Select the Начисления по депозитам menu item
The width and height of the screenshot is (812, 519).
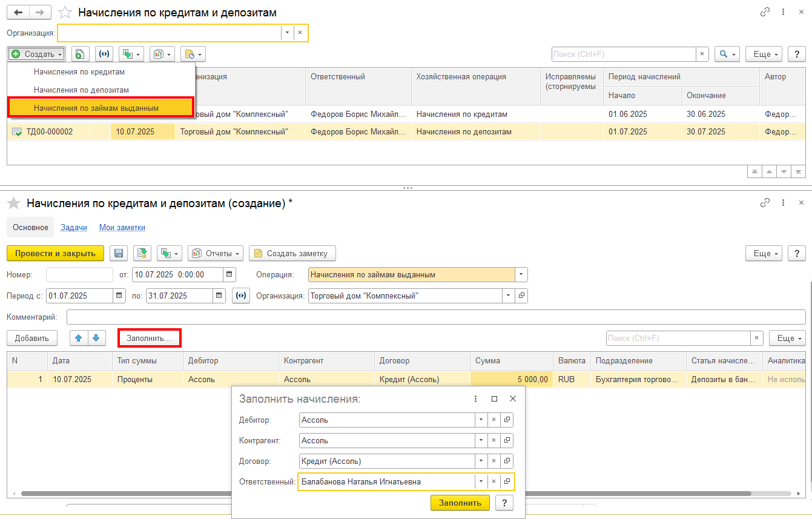(x=81, y=90)
